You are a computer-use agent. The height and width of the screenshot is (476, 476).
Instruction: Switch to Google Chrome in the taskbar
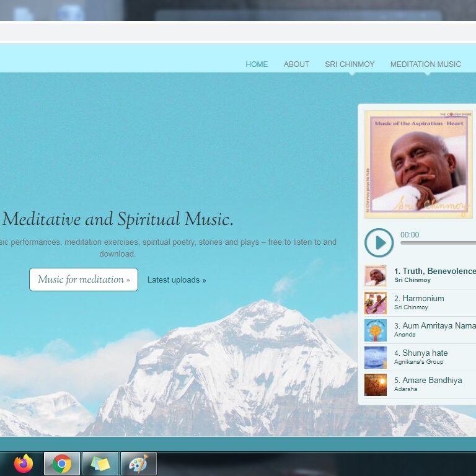coord(62,464)
